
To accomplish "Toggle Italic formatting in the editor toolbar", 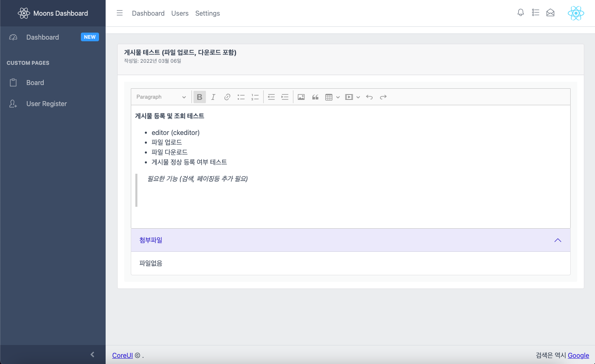I will pyautogui.click(x=213, y=97).
